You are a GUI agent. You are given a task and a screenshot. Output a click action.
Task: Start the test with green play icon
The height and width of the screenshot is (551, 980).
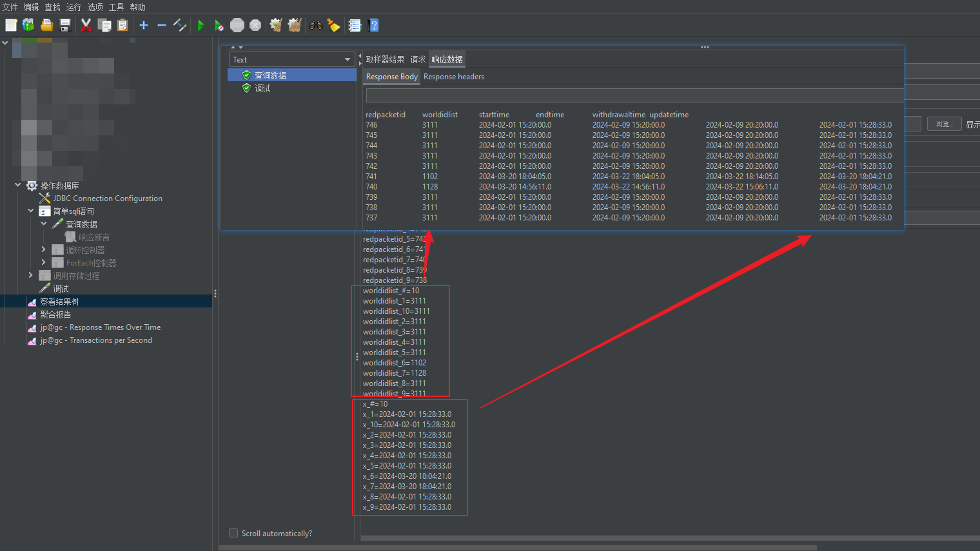201,25
